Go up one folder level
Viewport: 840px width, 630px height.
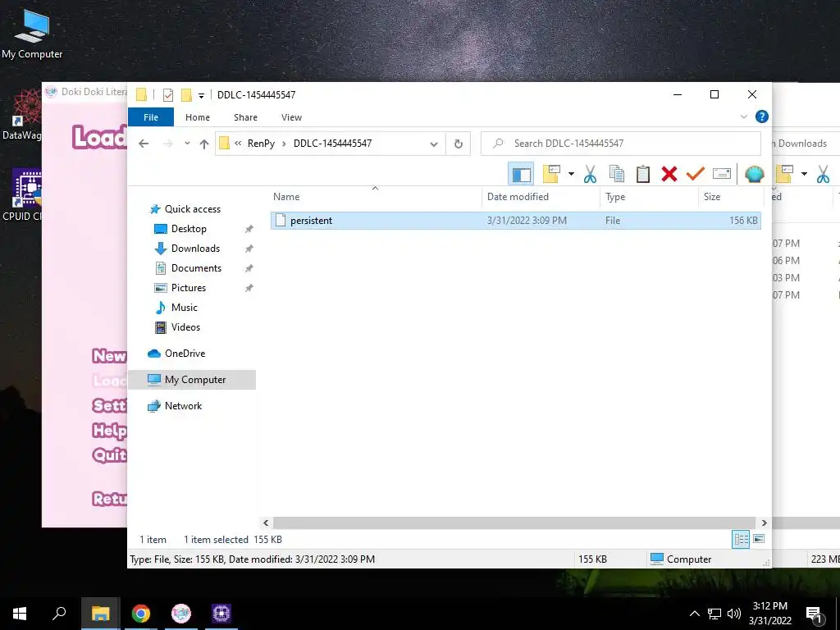(x=204, y=144)
